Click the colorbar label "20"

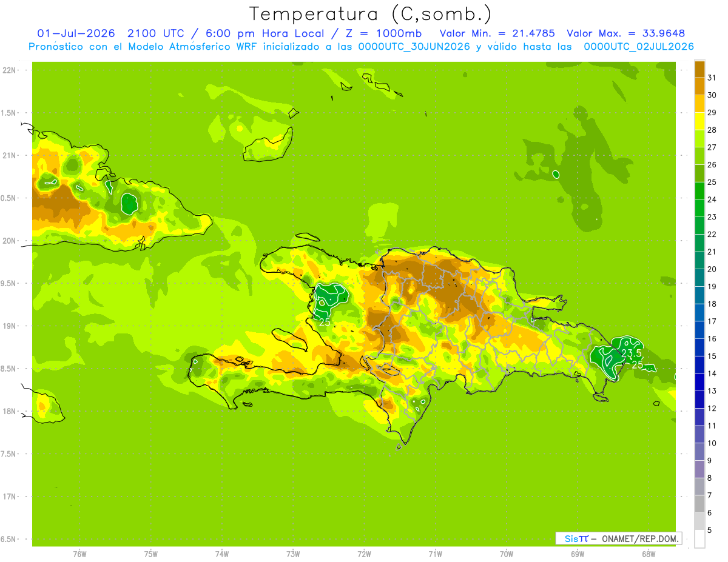tap(712, 269)
